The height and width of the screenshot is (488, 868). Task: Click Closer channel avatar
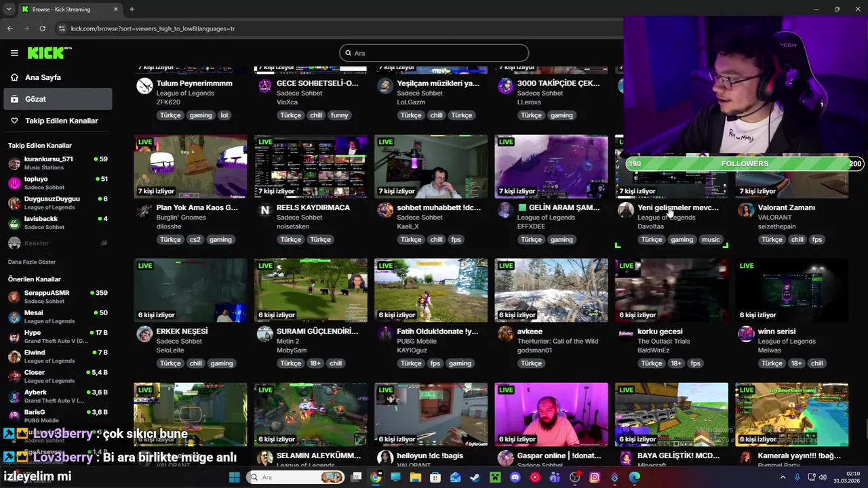[x=14, y=376]
